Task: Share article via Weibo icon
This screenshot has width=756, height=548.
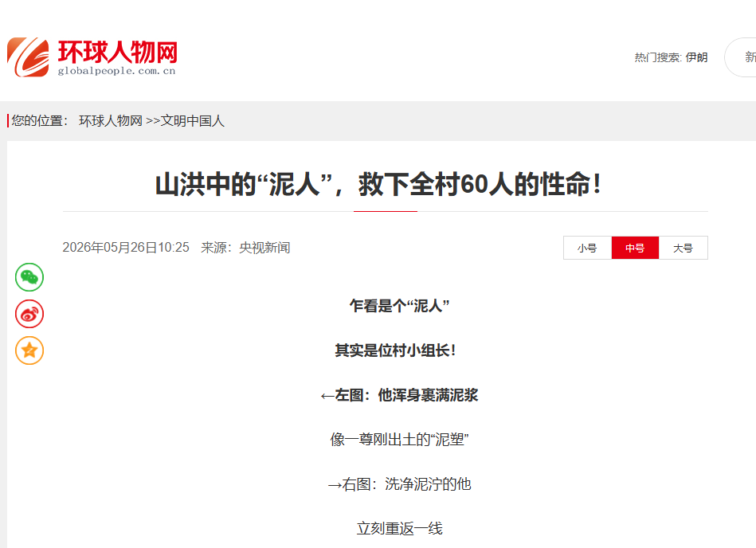Action: 29,314
